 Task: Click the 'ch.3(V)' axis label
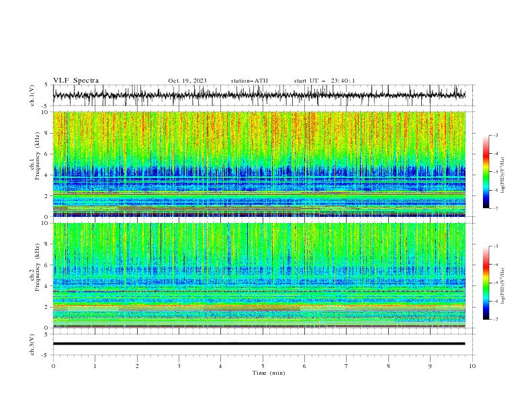pyautogui.click(x=32, y=345)
